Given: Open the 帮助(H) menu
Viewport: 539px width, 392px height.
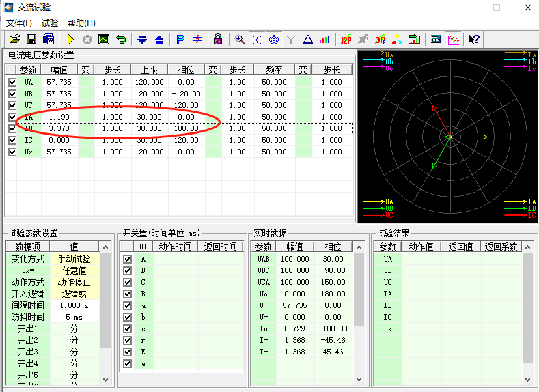Looking at the screenshot, I should 81,23.
